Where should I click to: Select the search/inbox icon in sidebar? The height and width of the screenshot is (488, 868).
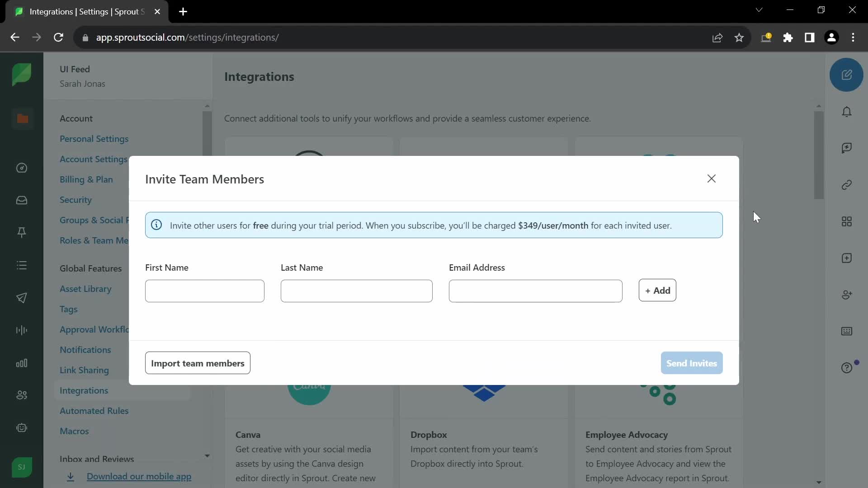[x=22, y=201]
